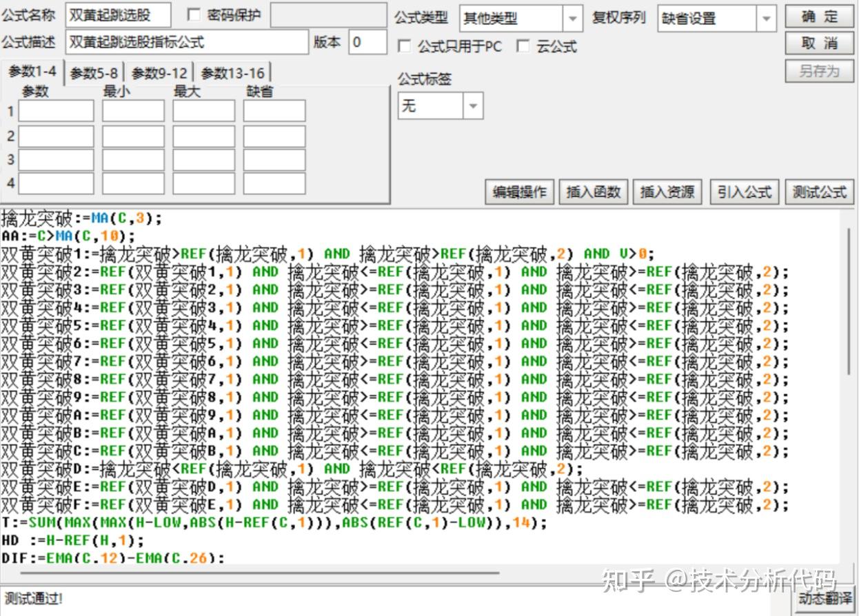859x616 pixels.
Task: Click the 插入资源 button
Action: click(x=667, y=192)
